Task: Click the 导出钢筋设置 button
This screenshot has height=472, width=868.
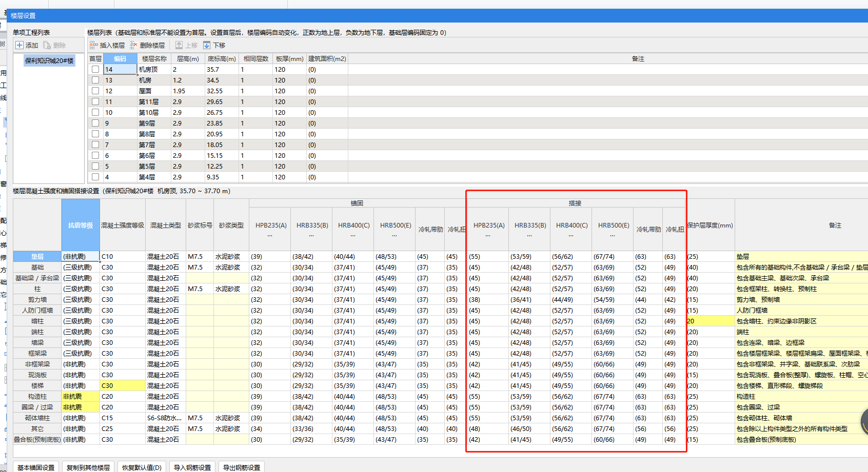Action: click(x=242, y=467)
